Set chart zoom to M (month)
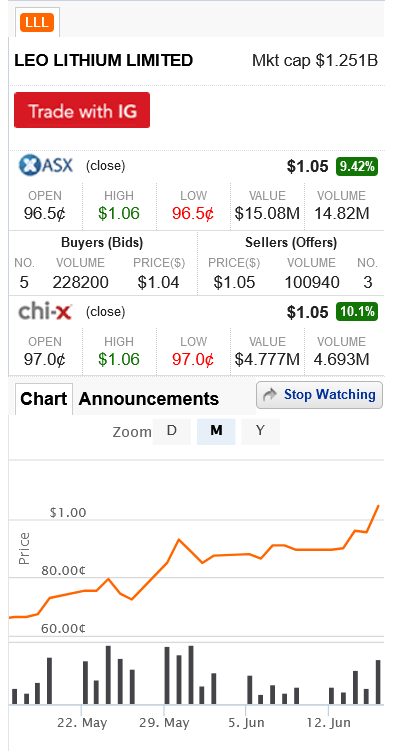 216,431
